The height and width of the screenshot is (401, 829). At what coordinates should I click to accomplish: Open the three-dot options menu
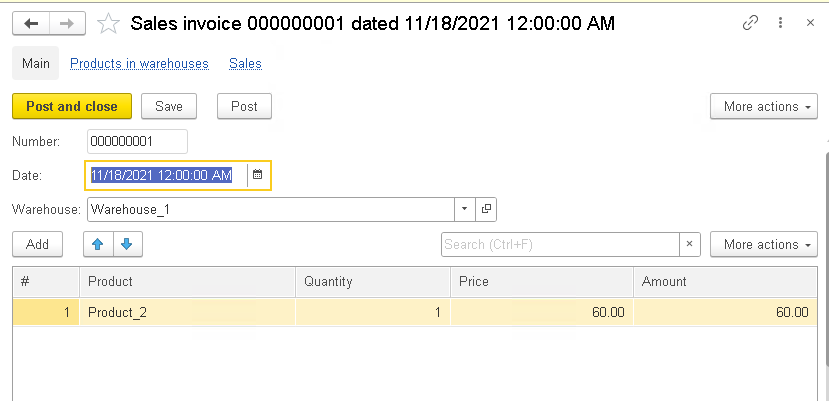(x=780, y=23)
